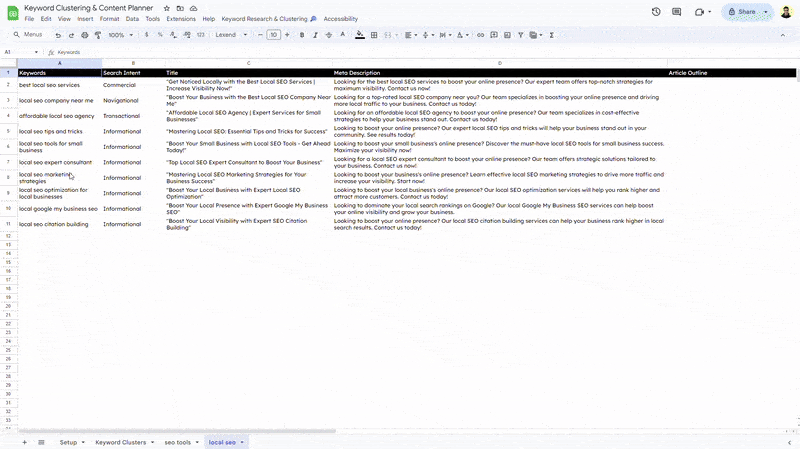Add a new sheet plus button
The height and width of the screenshot is (449, 800).
point(24,442)
